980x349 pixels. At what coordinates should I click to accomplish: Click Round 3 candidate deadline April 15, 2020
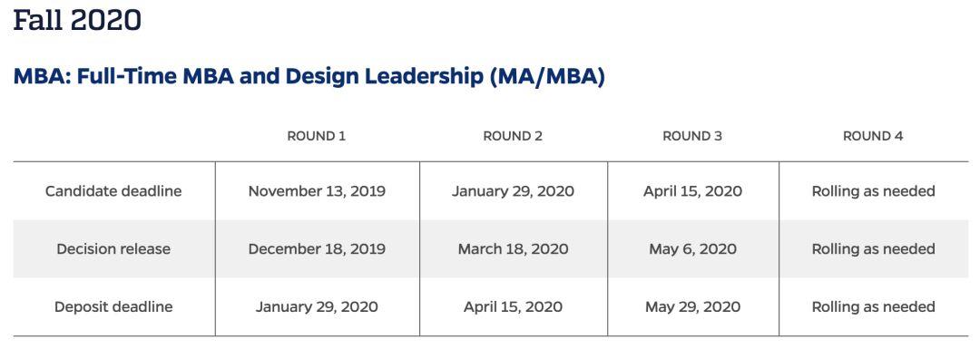(693, 191)
